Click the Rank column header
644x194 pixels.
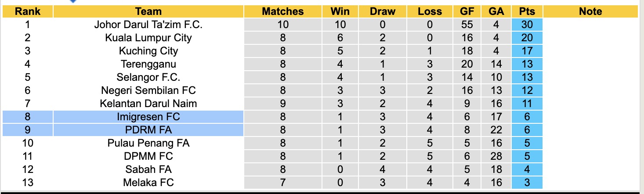coord(28,11)
